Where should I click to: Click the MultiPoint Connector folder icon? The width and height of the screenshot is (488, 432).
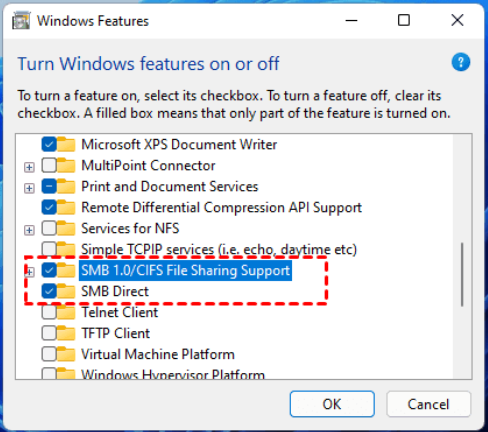point(66,165)
